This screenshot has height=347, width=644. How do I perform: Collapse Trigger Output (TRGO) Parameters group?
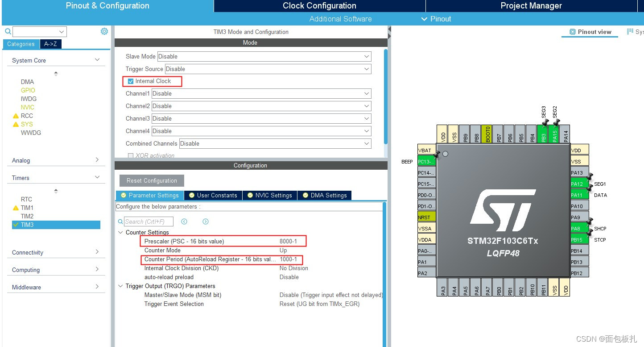pos(120,286)
